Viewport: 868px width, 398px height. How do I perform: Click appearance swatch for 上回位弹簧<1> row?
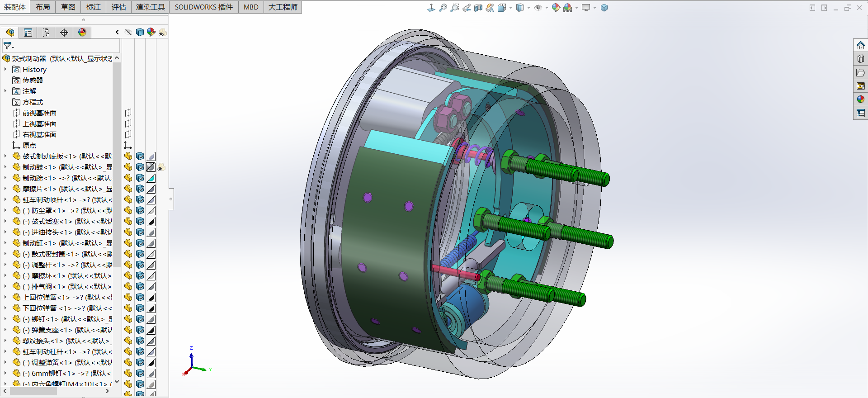click(151, 297)
